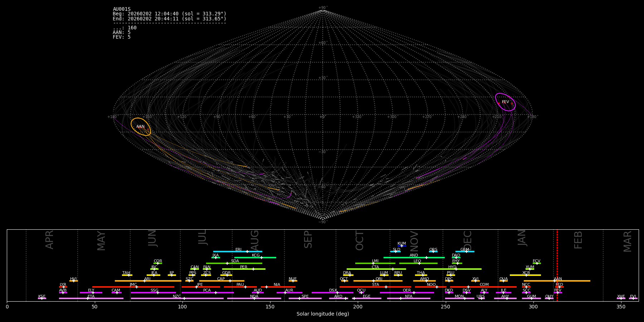Select the CTA shower label
This screenshot has width=644, height=322.
pos(375,267)
